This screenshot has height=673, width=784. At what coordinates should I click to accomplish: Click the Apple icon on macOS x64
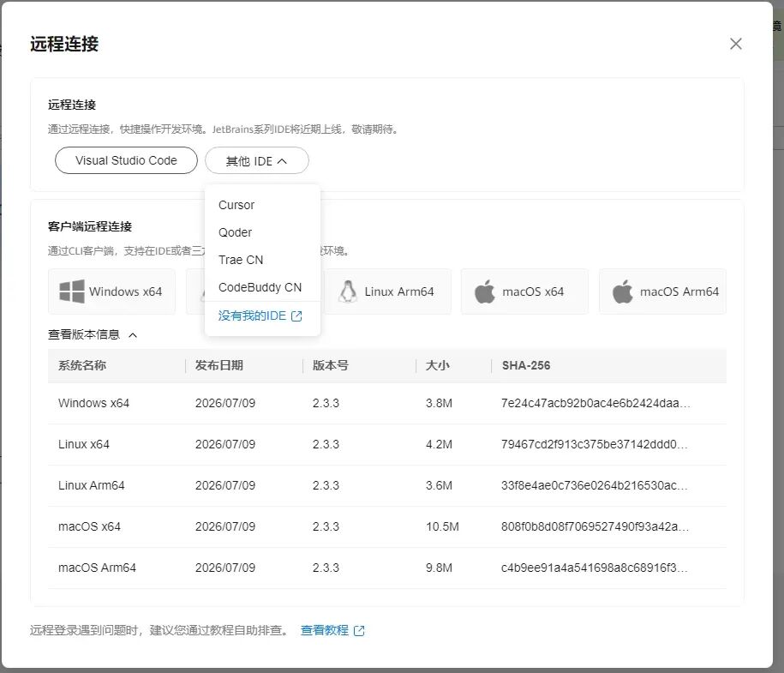click(484, 291)
